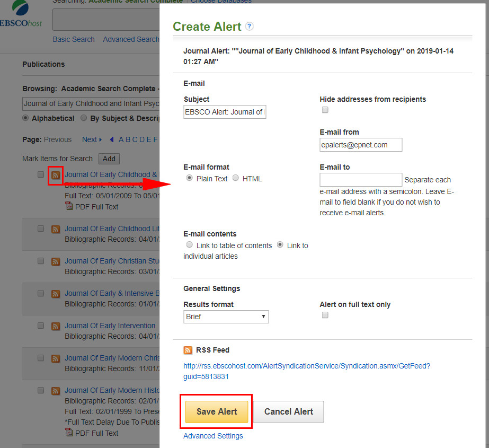This screenshot has height=448, width=489.
Task: Jump to publications starting with letter E
Action: tap(149, 139)
